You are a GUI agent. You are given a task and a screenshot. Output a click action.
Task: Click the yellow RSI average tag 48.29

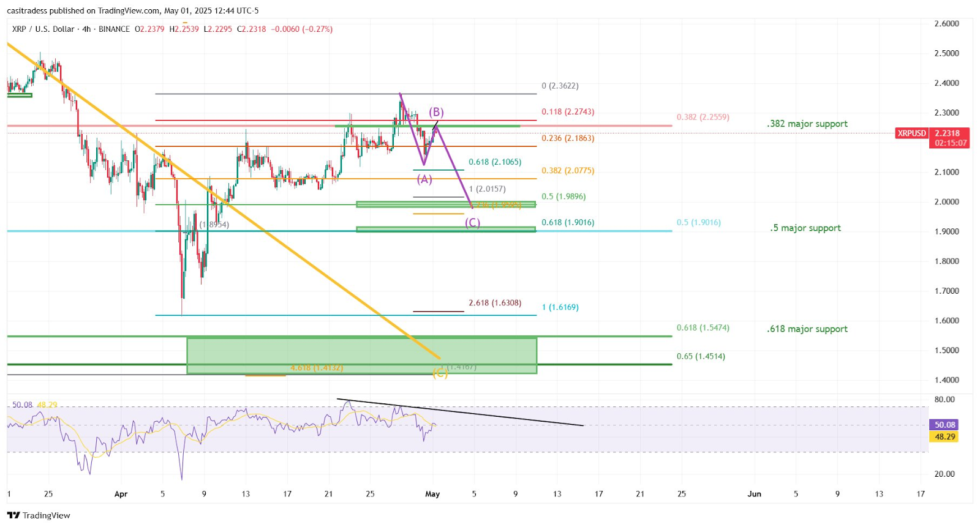[944, 437]
